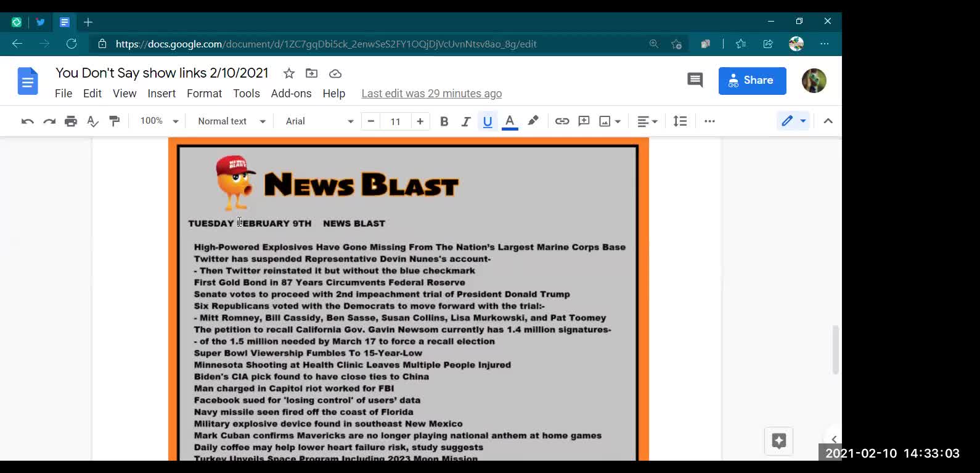Click the document title to rename

(x=162, y=73)
